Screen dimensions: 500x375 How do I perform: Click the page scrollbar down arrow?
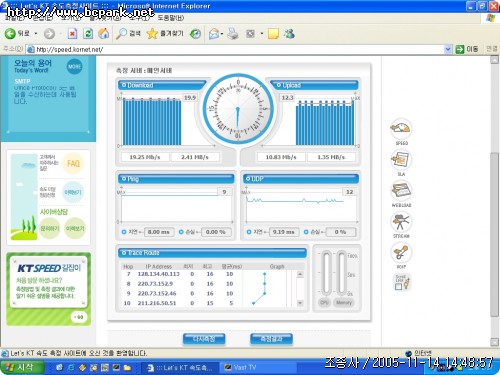(495, 342)
